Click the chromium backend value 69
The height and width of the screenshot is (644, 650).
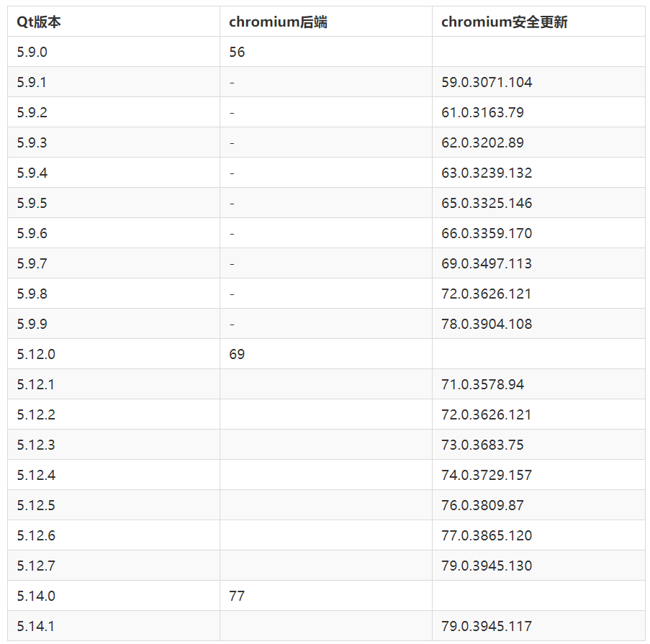237,354
